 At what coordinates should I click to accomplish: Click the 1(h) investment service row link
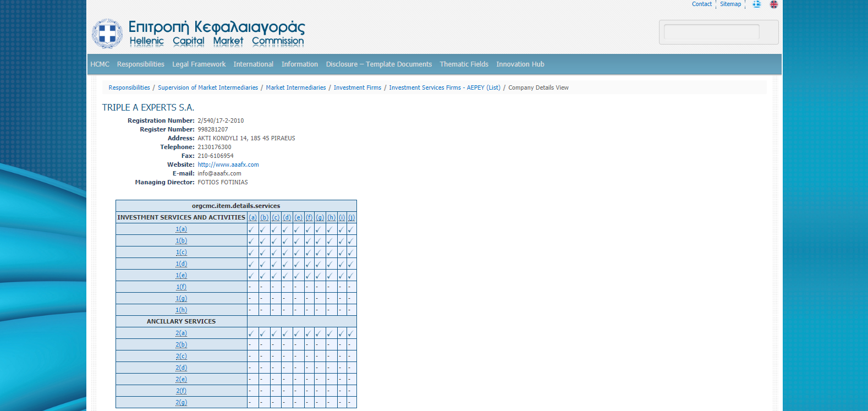click(x=182, y=310)
